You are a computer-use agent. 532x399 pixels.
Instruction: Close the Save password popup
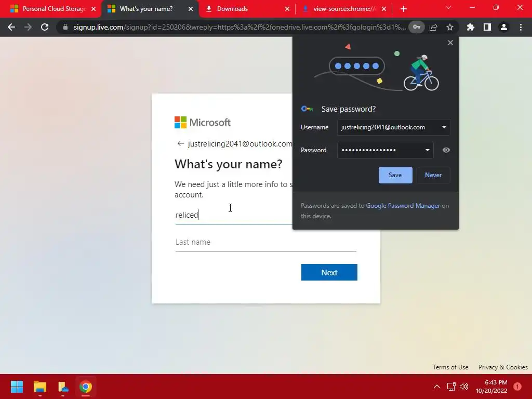pos(450,43)
